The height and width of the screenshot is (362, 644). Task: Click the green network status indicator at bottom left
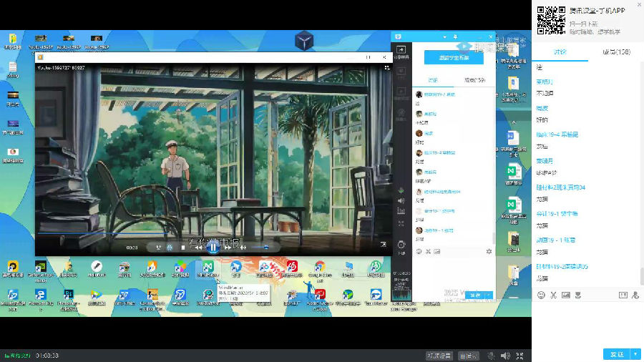tap(17, 356)
